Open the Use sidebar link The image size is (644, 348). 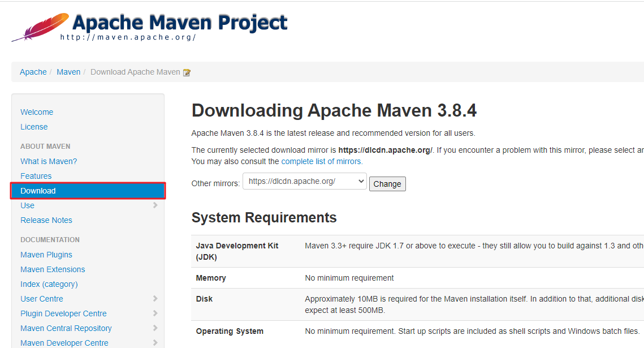(x=28, y=205)
